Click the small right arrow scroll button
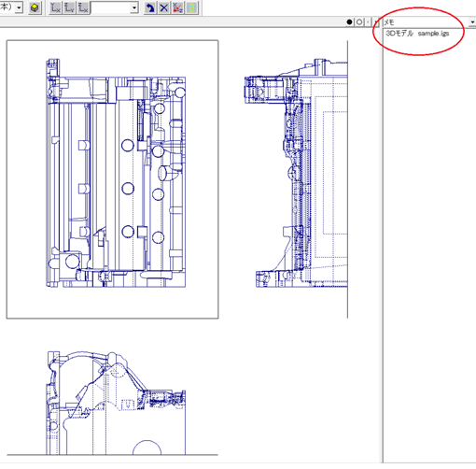 (x=376, y=22)
